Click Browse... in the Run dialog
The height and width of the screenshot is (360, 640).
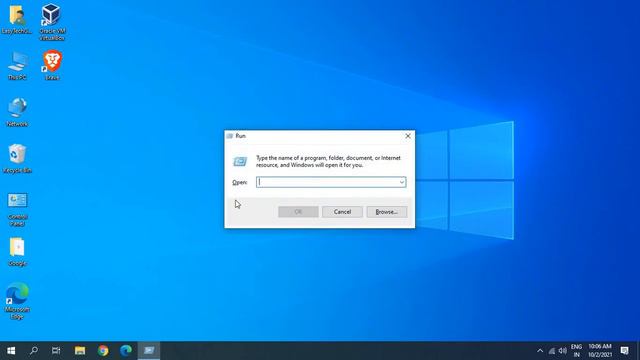tap(387, 212)
